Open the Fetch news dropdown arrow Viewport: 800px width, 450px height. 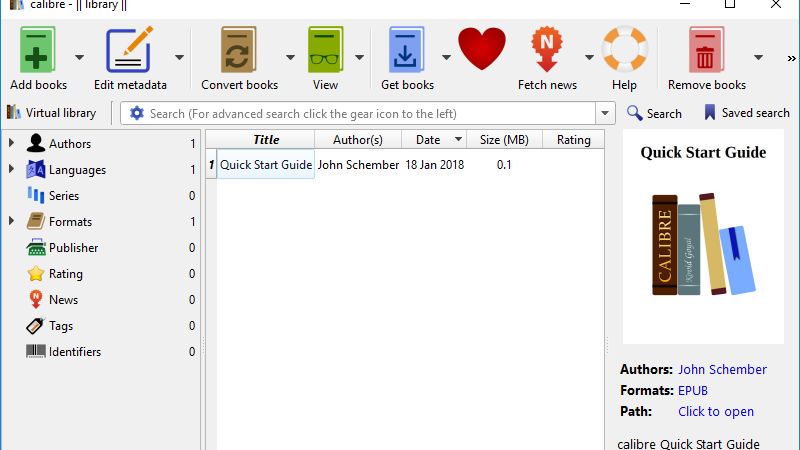(x=589, y=57)
